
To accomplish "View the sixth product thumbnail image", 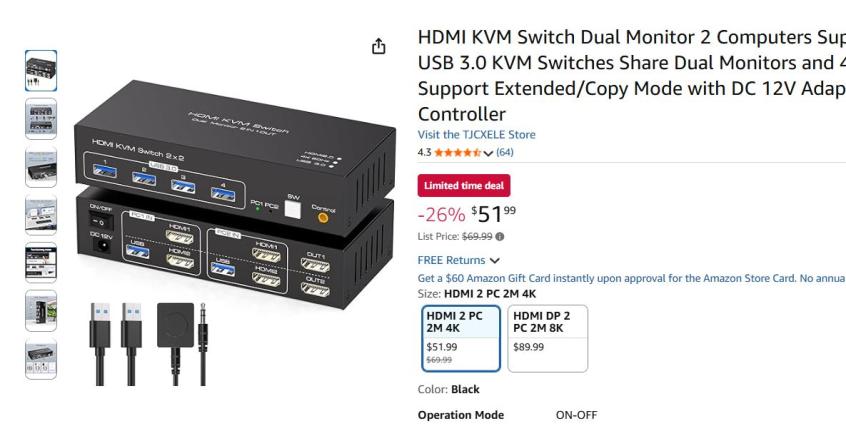I will pos(40,311).
